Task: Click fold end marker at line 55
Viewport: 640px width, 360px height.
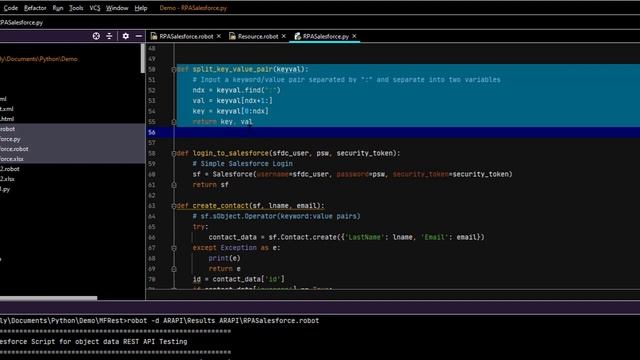Action: click(x=174, y=122)
